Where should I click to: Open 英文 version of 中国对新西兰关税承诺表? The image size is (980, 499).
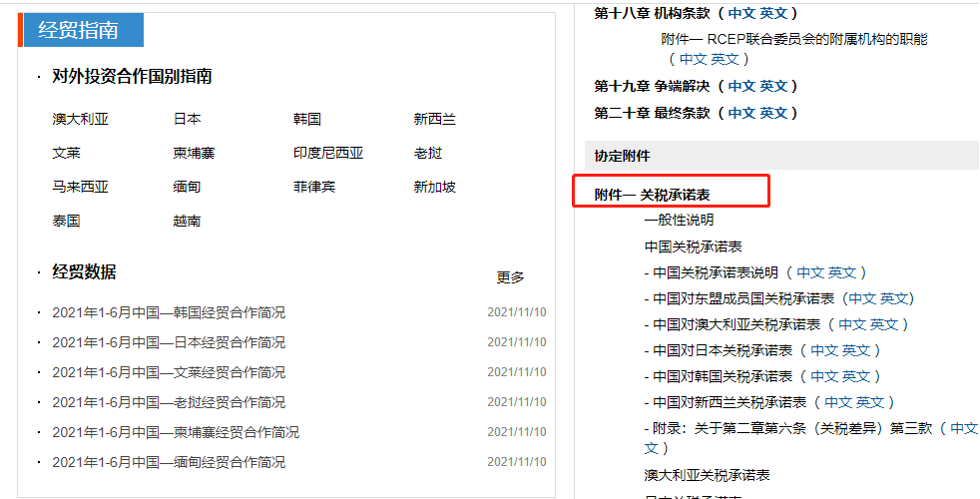(870, 402)
